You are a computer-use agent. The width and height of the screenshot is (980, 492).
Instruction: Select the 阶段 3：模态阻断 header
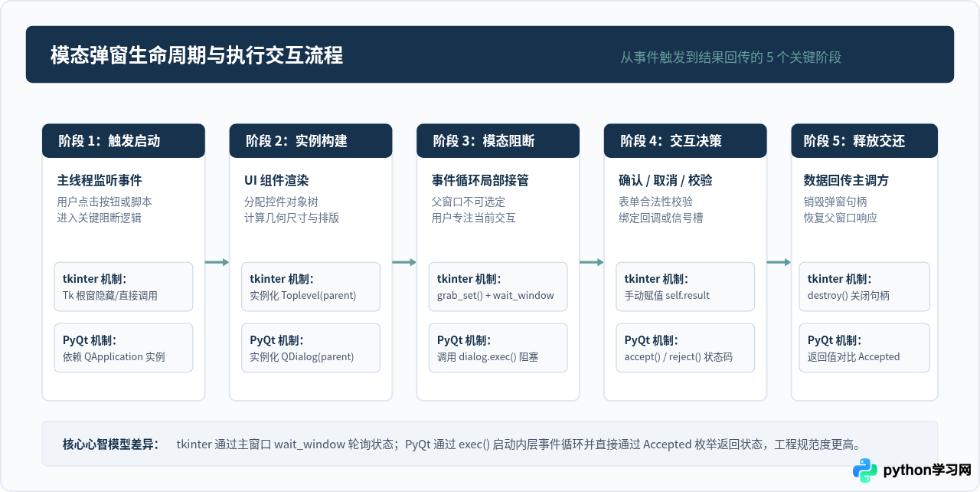pos(498,141)
